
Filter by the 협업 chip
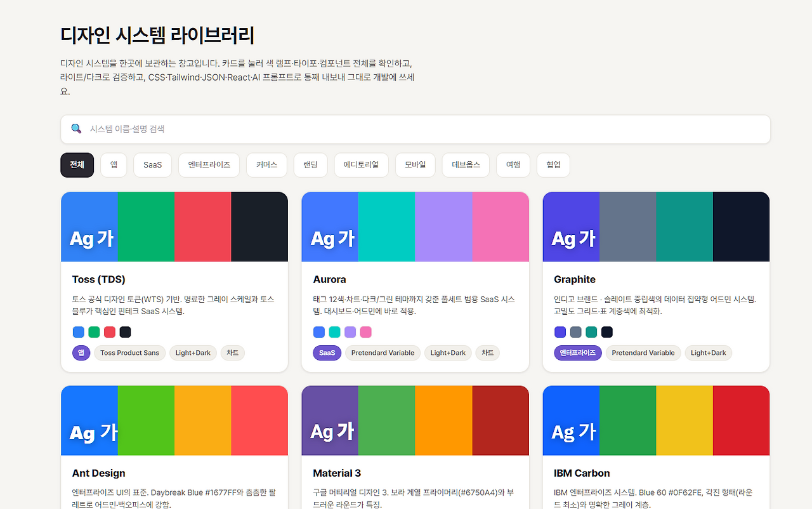click(553, 165)
